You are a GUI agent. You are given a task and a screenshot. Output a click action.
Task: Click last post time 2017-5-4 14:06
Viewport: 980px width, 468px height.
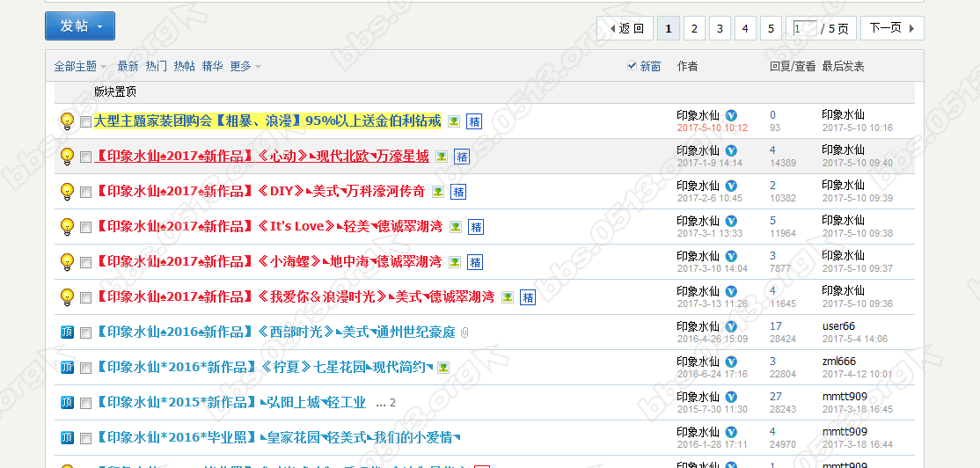pos(855,340)
